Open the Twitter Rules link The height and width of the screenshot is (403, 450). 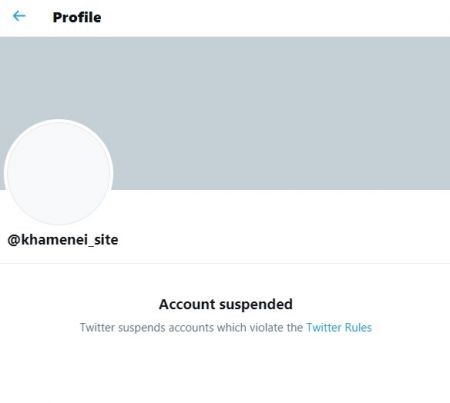(x=339, y=327)
